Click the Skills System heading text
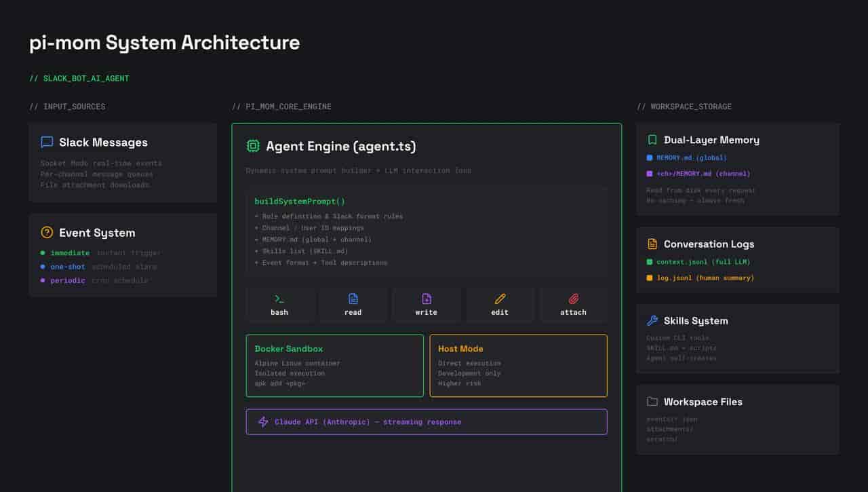 [696, 320]
